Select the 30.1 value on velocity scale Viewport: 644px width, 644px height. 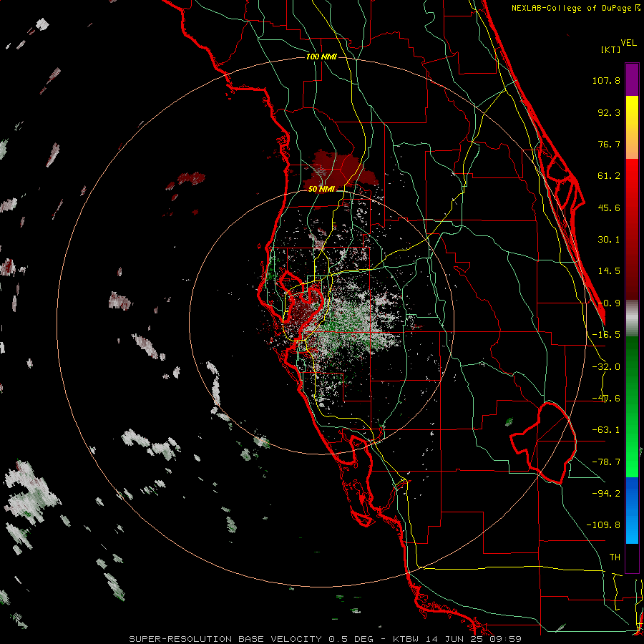pos(609,240)
